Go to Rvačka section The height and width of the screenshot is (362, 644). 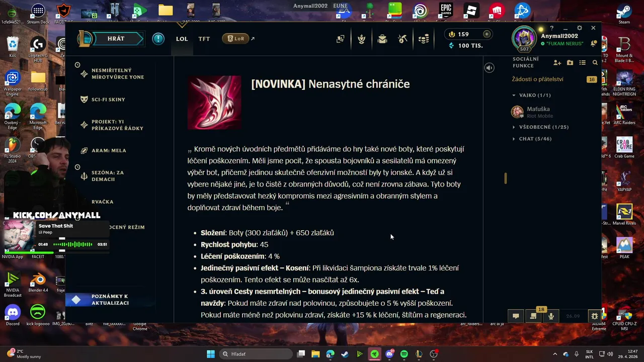coord(102,202)
